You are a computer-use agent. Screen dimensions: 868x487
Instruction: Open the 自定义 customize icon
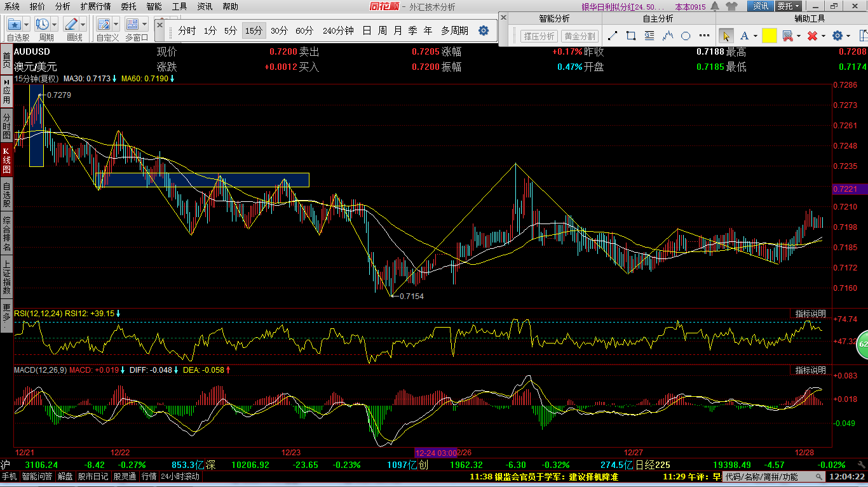[104, 25]
